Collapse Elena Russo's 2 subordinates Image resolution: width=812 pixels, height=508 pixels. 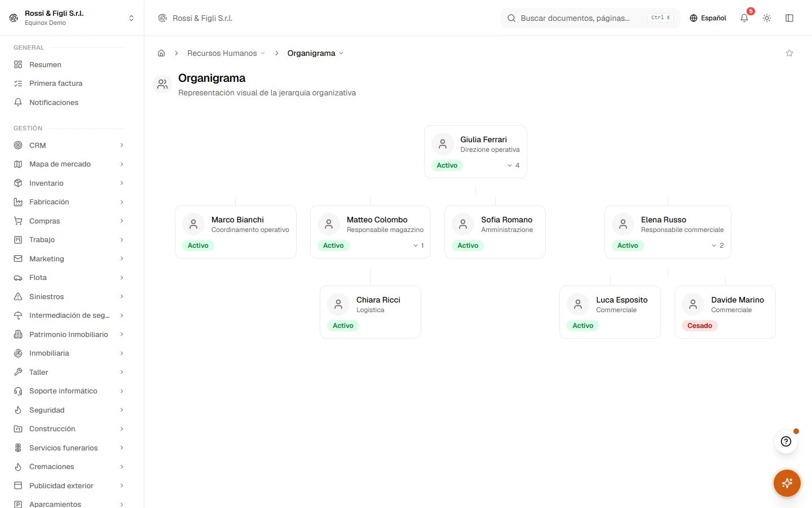tap(717, 246)
